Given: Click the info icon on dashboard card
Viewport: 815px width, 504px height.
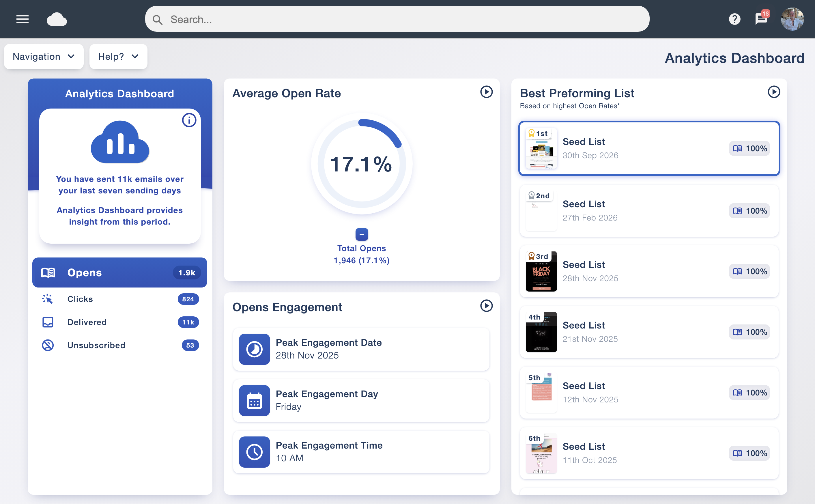Looking at the screenshot, I should [x=189, y=120].
